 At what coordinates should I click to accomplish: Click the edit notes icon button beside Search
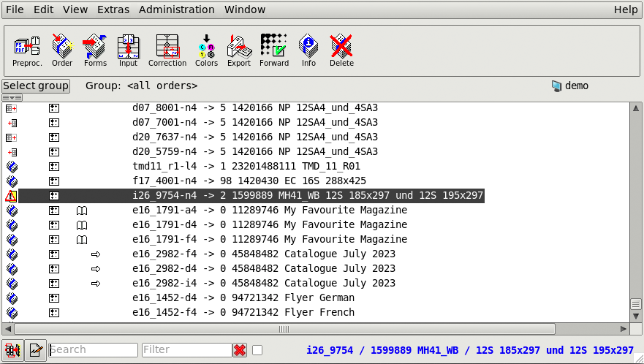(35, 350)
